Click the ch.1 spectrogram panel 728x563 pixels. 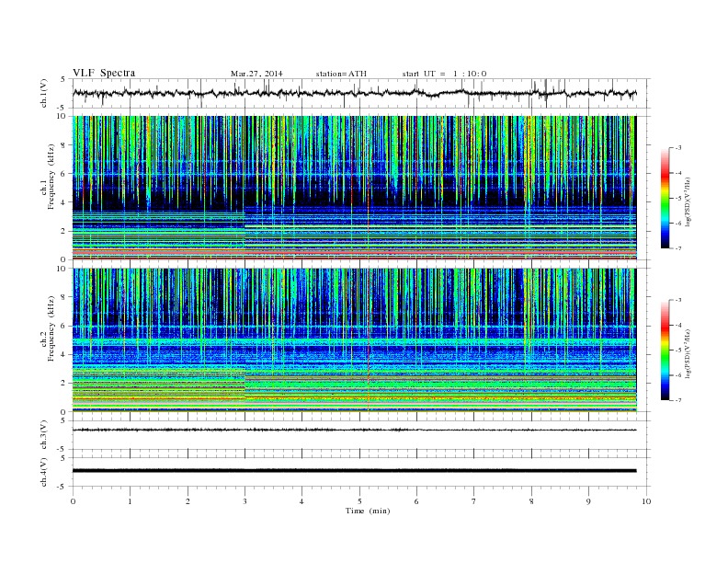(355, 188)
